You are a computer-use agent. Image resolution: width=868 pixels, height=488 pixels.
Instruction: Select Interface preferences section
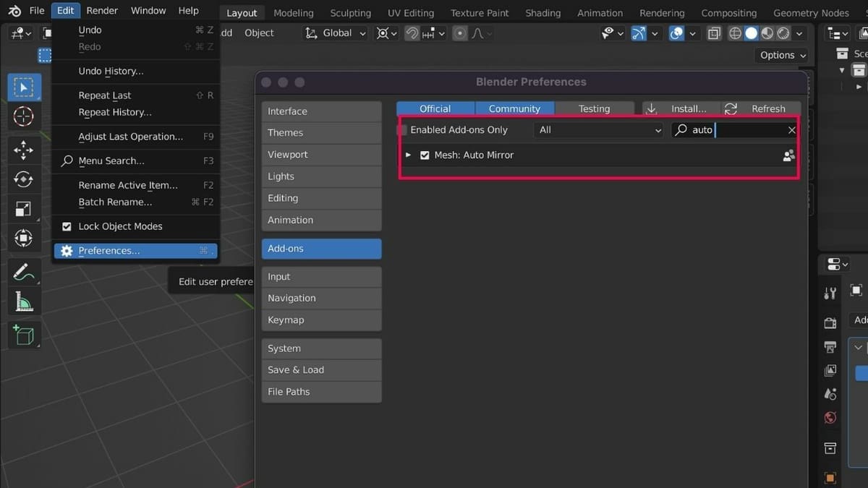point(321,111)
